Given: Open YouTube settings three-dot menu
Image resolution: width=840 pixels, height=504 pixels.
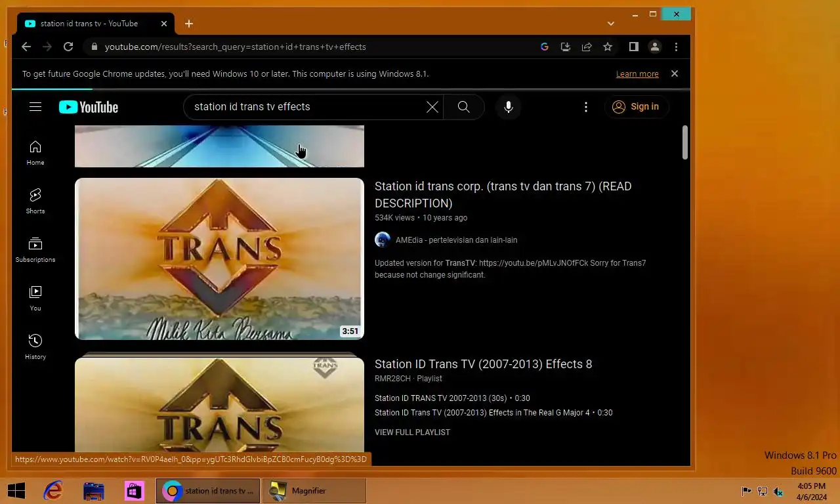Looking at the screenshot, I should pyautogui.click(x=586, y=107).
